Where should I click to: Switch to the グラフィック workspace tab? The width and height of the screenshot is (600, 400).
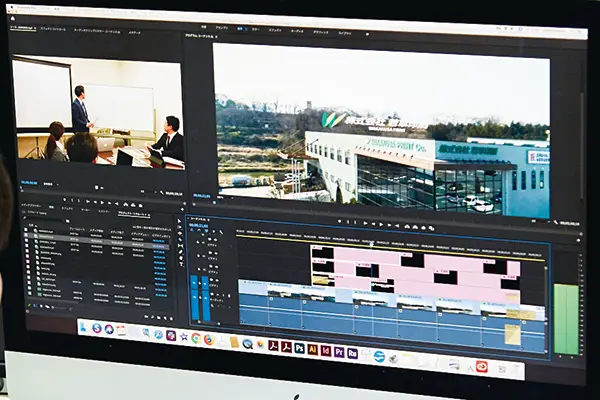pos(321,32)
